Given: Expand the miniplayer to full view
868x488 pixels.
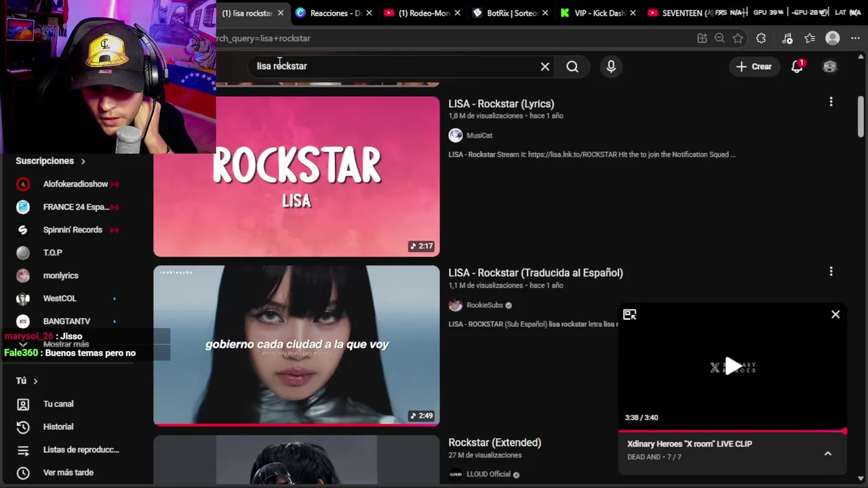Looking at the screenshot, I should pyautogui.click(x=630, y=314).
